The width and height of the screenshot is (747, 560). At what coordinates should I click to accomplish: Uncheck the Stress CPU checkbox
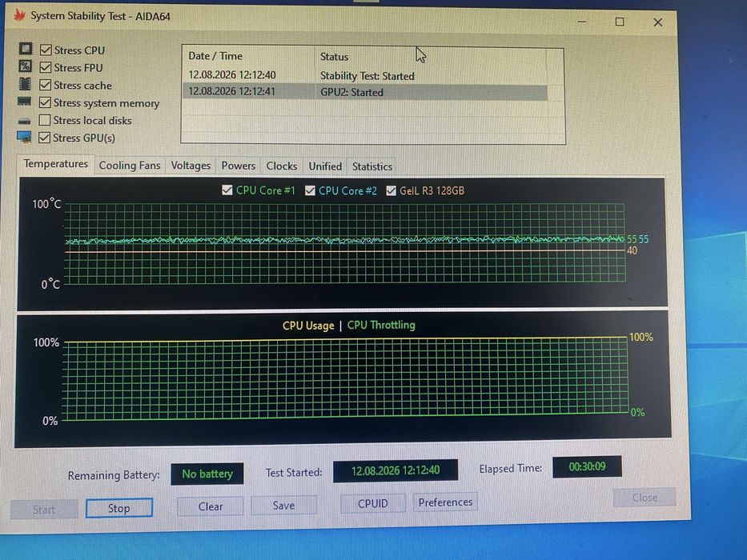tap(46, 50)
